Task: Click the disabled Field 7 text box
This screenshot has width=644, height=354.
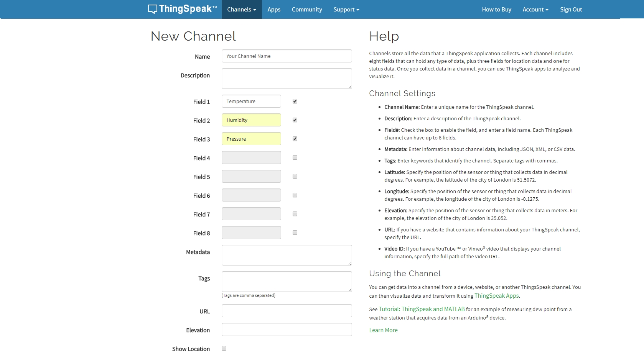Action: click(251, 214)
